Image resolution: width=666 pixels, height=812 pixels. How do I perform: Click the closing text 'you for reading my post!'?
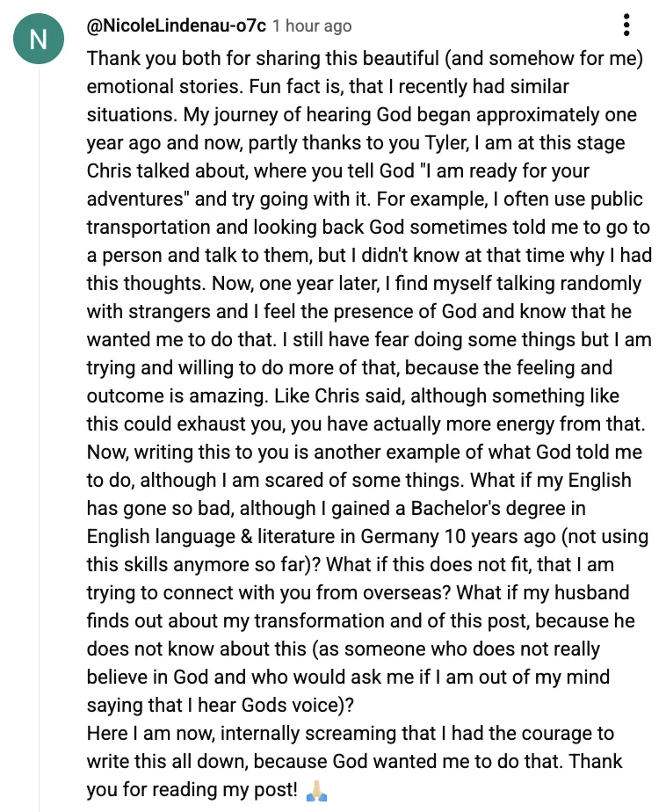tap(192, 790)
